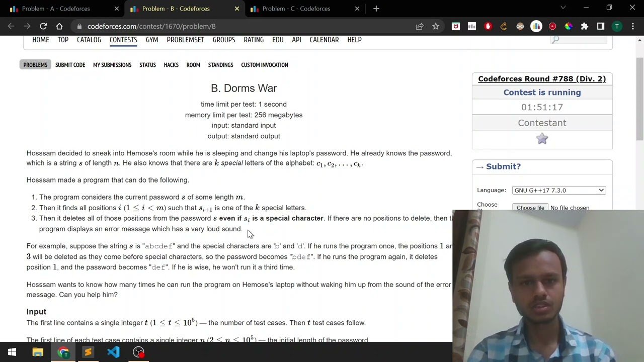Screen dimensions: 644x362
Task: Open the orange C-shaped extension icon
Action: [x=504, y=26]
